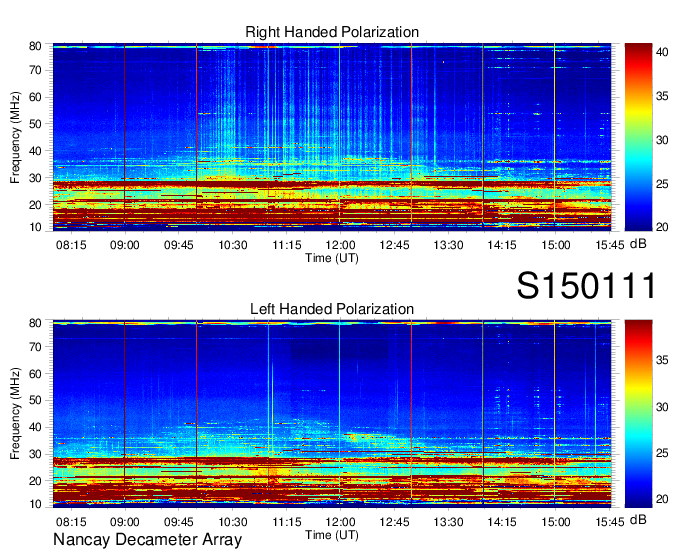
Task: Click the lower plot's 'Time (UT)' axis label
Action: [332, 535]
